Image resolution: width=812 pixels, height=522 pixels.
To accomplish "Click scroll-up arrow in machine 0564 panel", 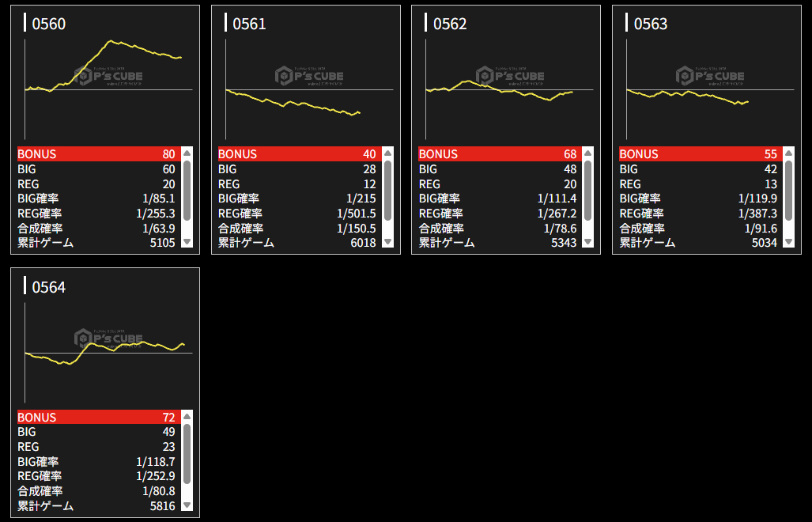I will coord(187,416).
